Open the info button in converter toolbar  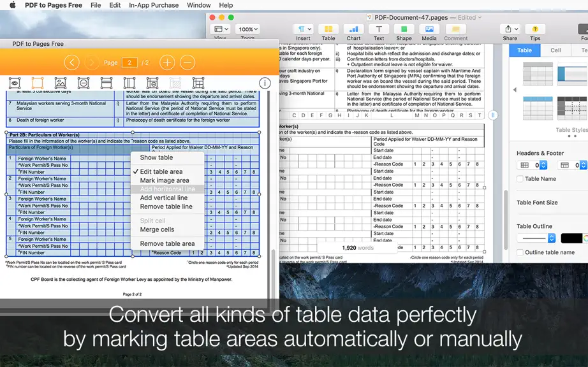(x=265, y=83)
